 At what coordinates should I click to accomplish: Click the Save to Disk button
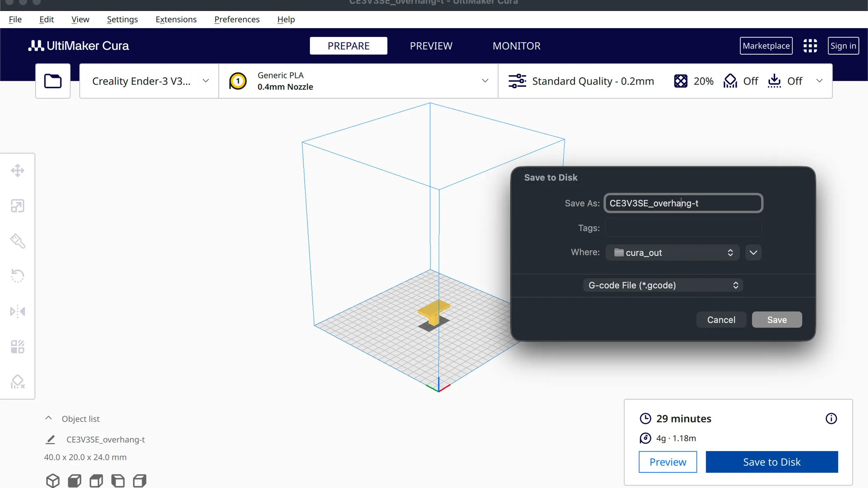coord(772,462)
